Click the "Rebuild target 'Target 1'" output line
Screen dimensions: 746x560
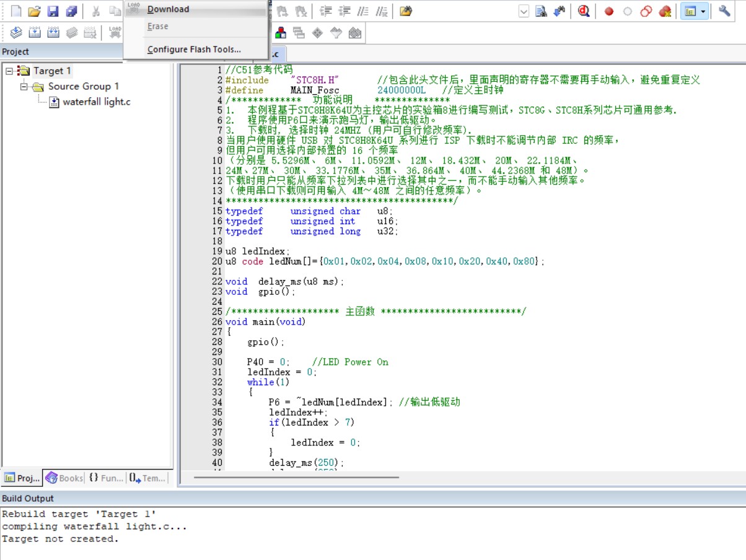[x=79, y=514]
